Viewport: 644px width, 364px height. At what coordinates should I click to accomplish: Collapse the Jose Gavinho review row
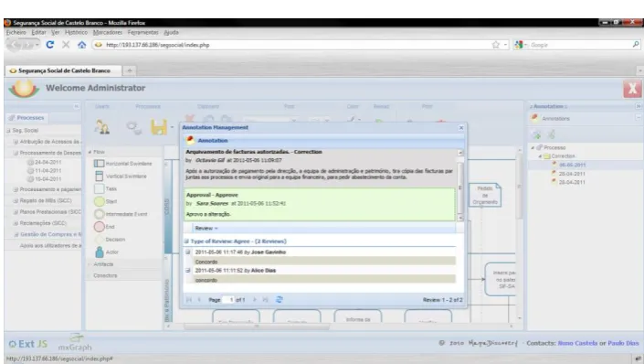[x=187, y=252]
